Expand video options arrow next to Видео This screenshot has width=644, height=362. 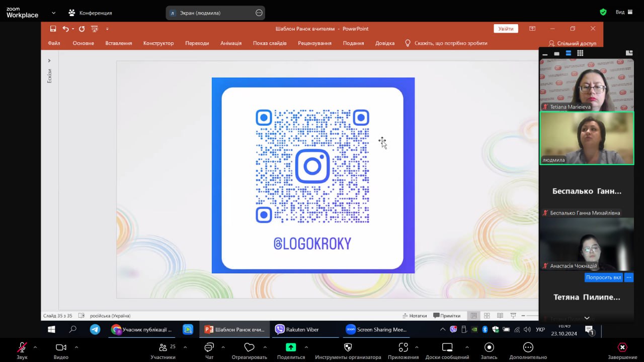click(76, 347)
